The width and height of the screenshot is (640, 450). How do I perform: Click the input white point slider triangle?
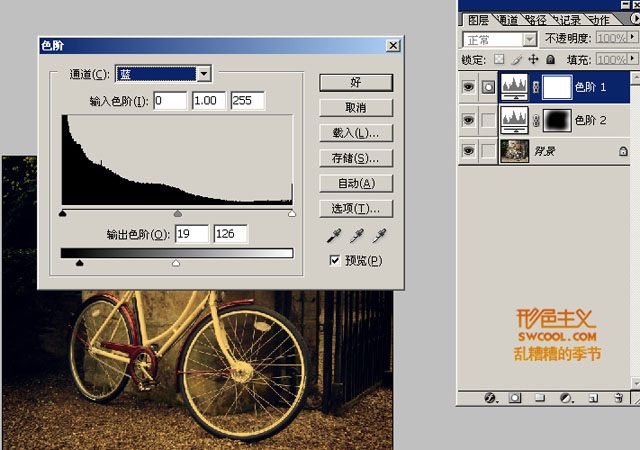coord(292,213)
